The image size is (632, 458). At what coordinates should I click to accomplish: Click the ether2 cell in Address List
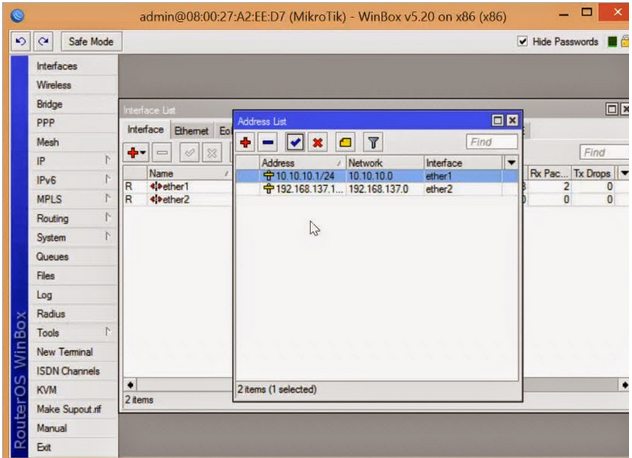(x=439, y=189)
